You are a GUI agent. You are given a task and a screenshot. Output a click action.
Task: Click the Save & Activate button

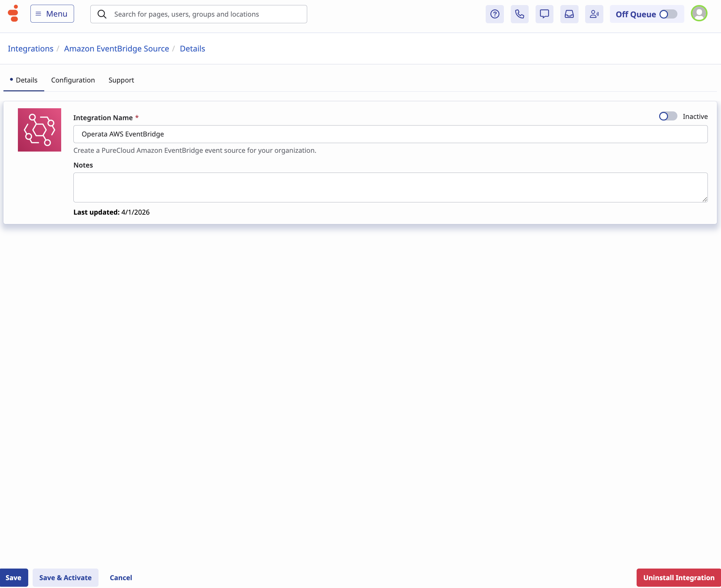pyautogui.click(x=65, y=578)
